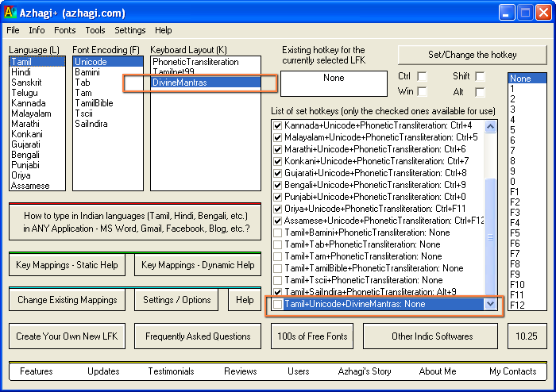This screenshot has height=392, width=556.
Task: Toggle the Alt modifier checkbox
Action: click(x=480, y=92)
